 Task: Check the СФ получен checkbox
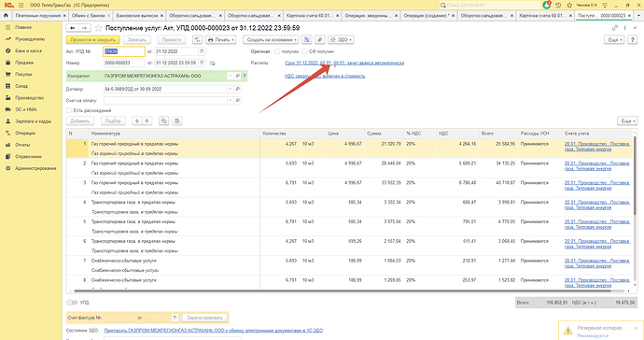tap(304, 51)
